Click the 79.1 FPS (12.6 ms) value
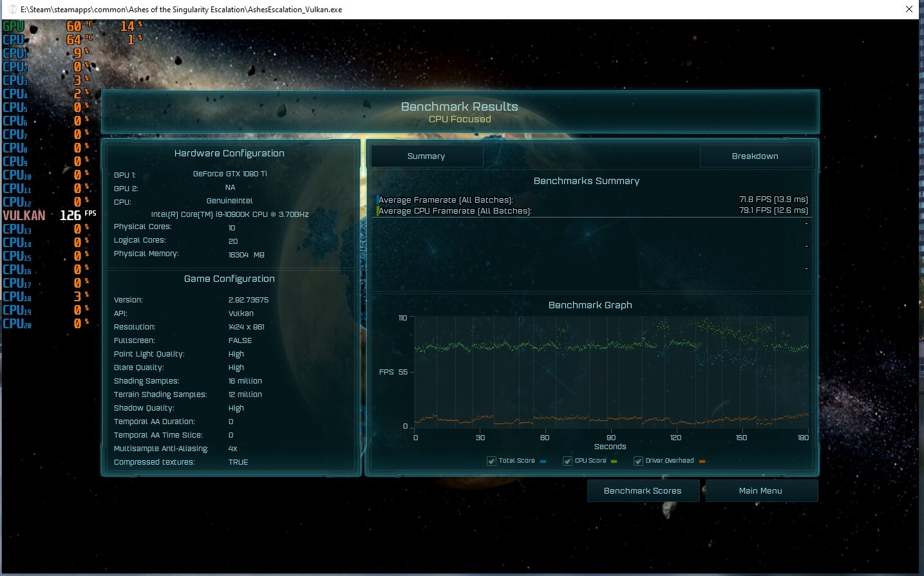The width and height of the screenshot is (924, 576). tap(773, 210)
